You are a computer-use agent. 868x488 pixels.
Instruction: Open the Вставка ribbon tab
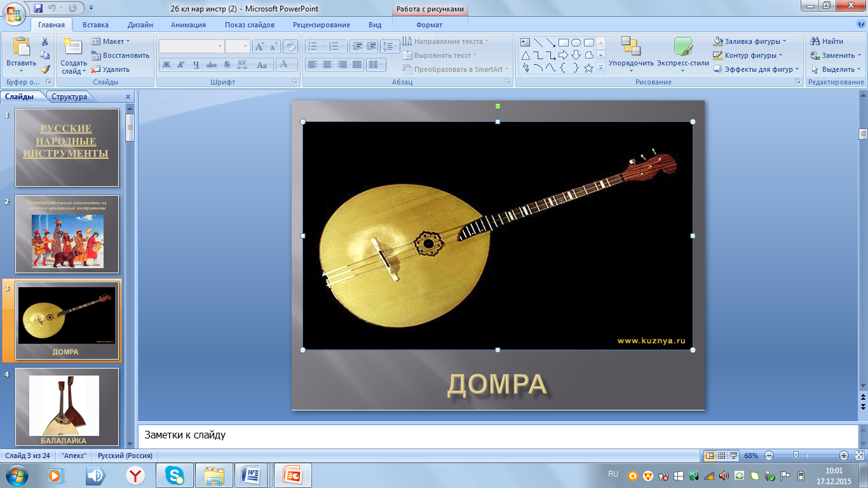coord(95,25)
